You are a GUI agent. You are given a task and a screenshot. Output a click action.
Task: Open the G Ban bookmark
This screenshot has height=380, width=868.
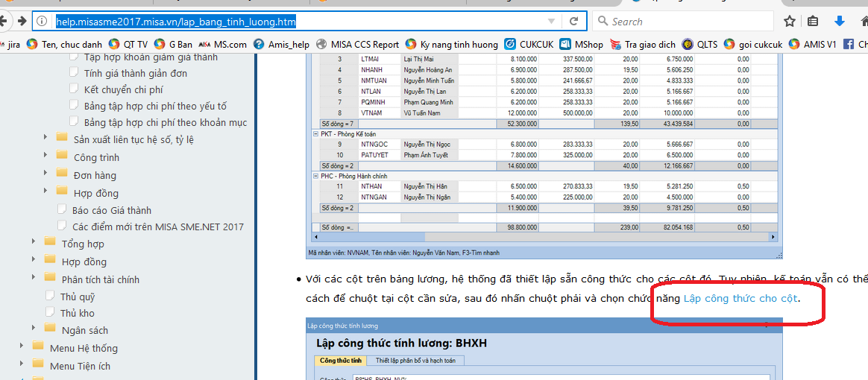tap(173, 44)
